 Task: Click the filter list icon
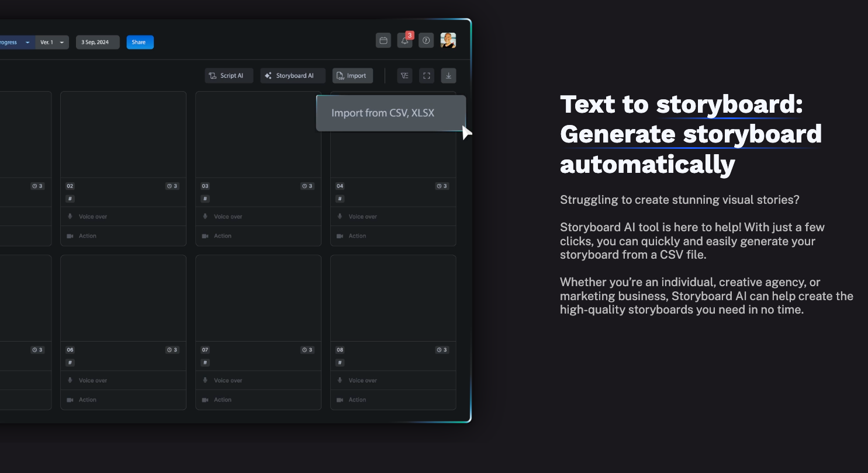[x=404, y=75]
